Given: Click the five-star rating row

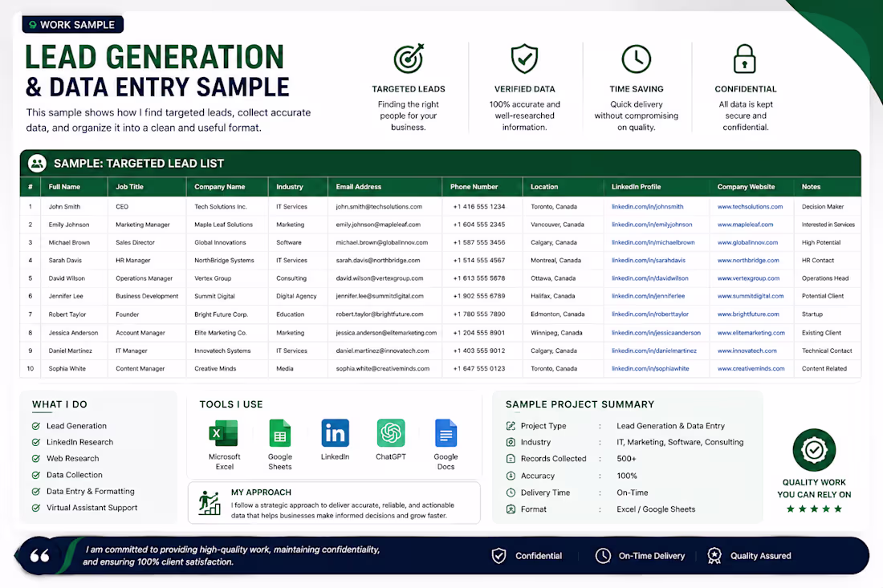Looking at the screenshot, I should click(x=814, y=509).
